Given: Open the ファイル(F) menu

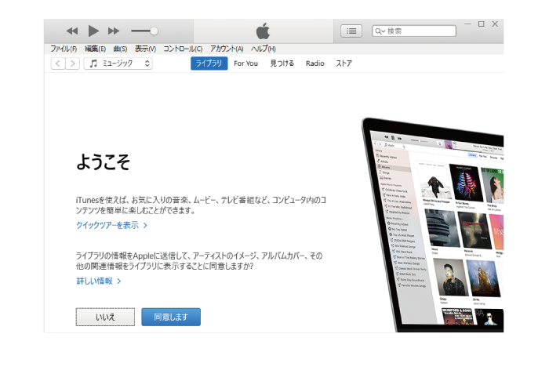Looking at the screenshot, I should click(x=64, y=49).
